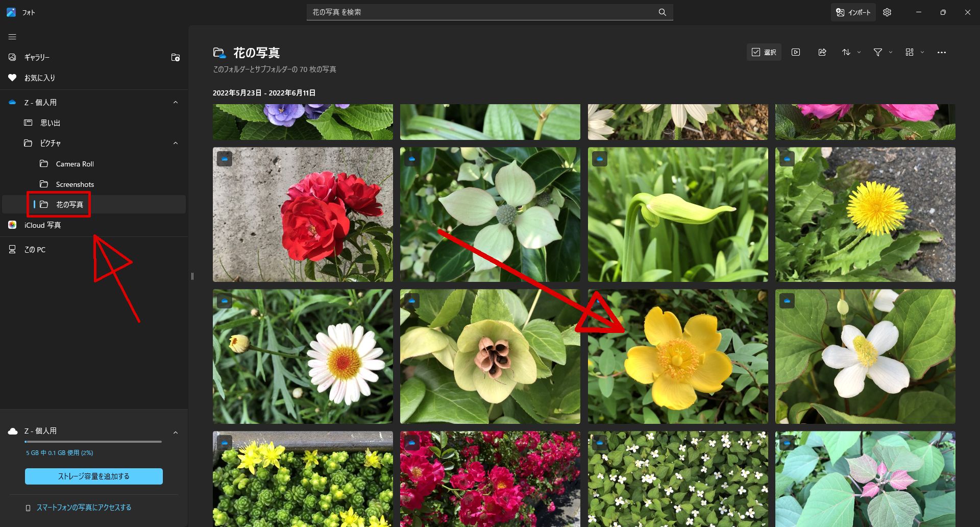Viewport: 980px width, 527px height.
Task: Open お気に入り favorites in sidebar
Action: [40, 78]
